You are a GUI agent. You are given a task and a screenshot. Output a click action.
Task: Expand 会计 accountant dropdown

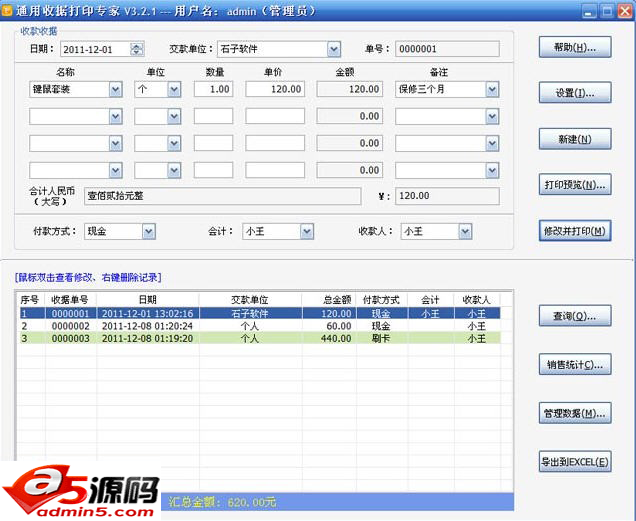pyautogui.click(x=307, y=231)
